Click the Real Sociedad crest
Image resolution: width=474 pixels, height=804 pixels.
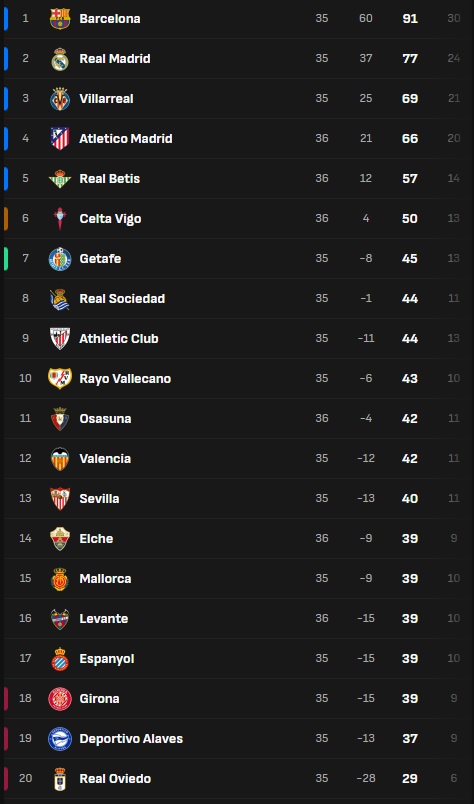click(60, 299)
